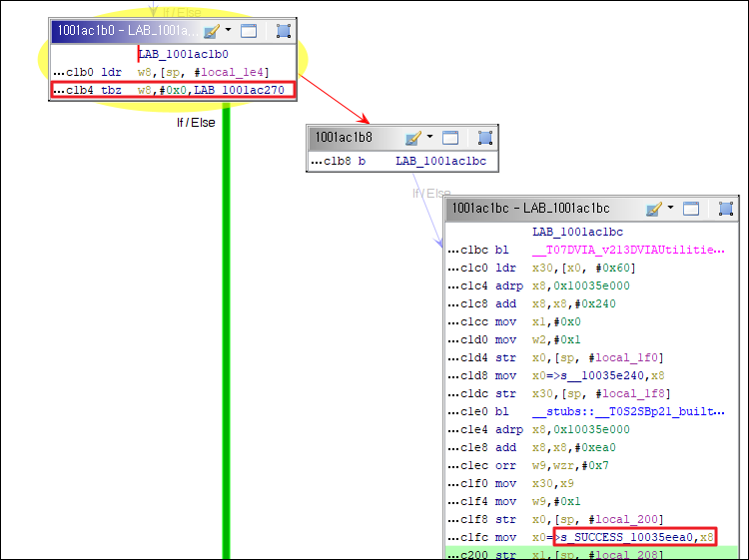Click the 'add x8,x8,#0x240' instruction
The image size is (749, 560).
pyautogui.click(x=531, y=303)
